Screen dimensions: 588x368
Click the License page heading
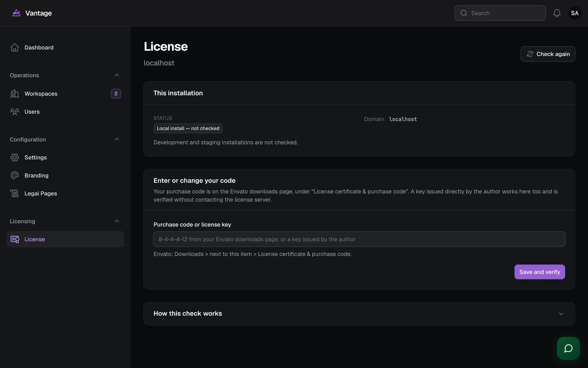point(166,47)
